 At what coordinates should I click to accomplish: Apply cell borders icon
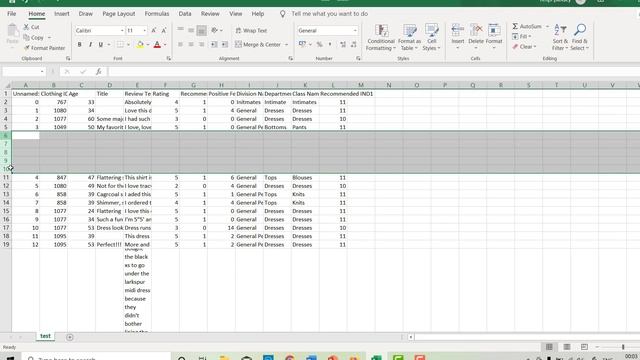pyautogui.click(x=120, y=44)
